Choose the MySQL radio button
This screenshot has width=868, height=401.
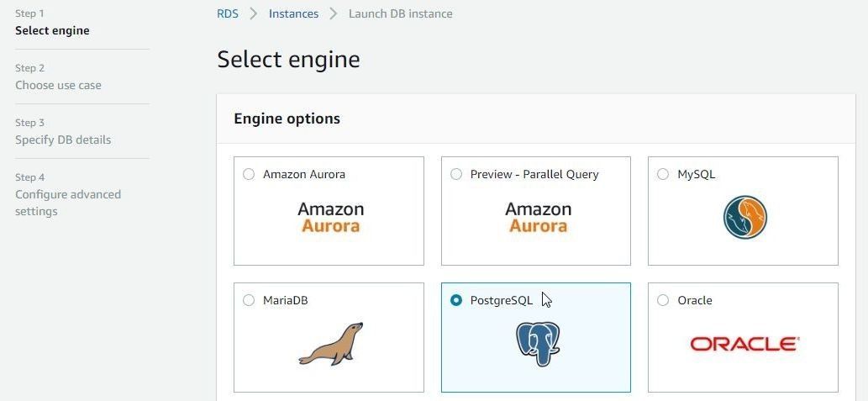pos(663,174)
